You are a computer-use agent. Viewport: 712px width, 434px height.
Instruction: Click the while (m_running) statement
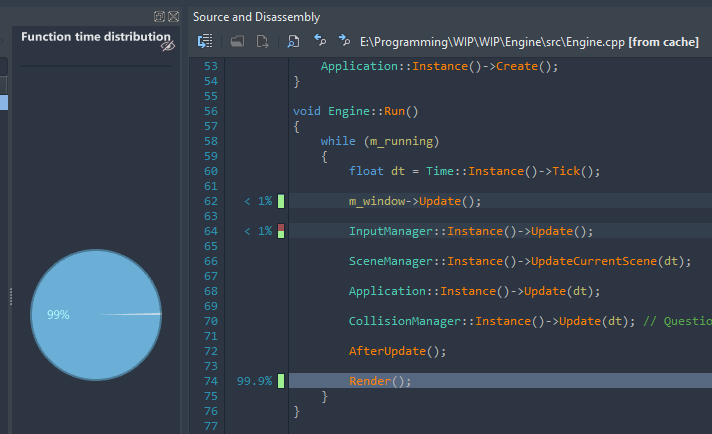coord(380,141)
